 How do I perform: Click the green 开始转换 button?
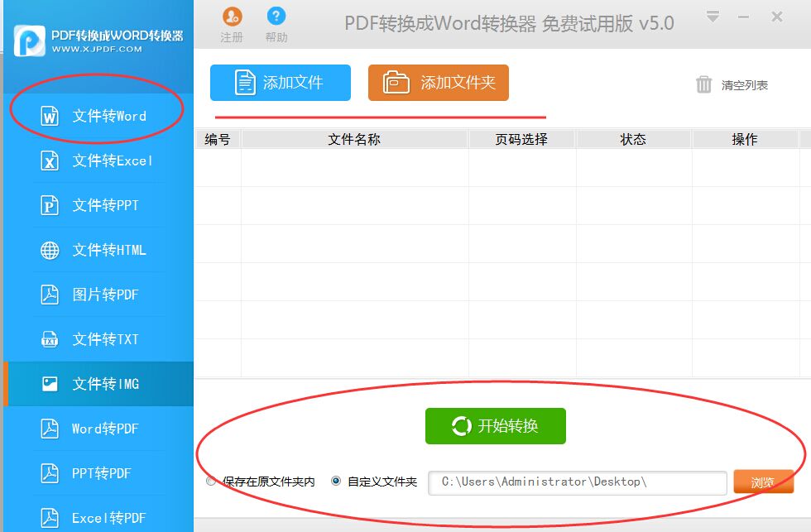496,426
